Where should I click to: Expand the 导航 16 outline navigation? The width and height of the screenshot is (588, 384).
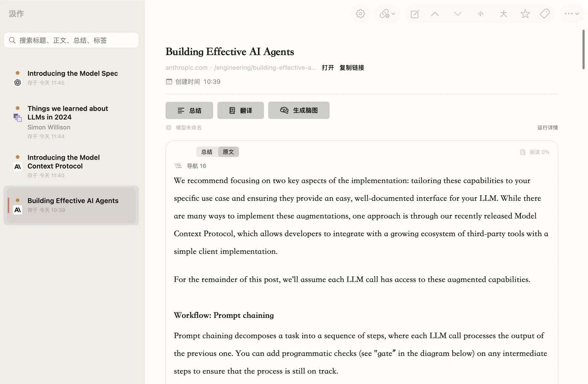pyautogui.click(x=190, y=166)
